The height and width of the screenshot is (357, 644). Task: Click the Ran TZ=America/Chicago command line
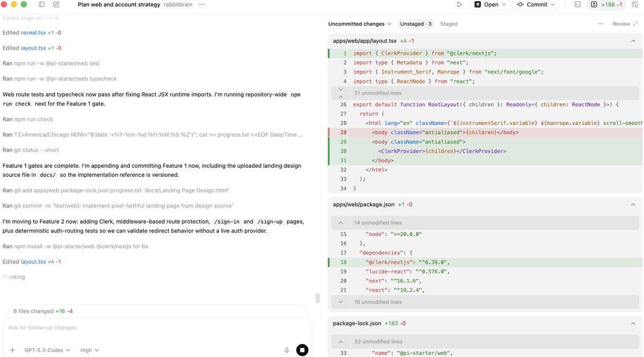(x=153, y=135)
